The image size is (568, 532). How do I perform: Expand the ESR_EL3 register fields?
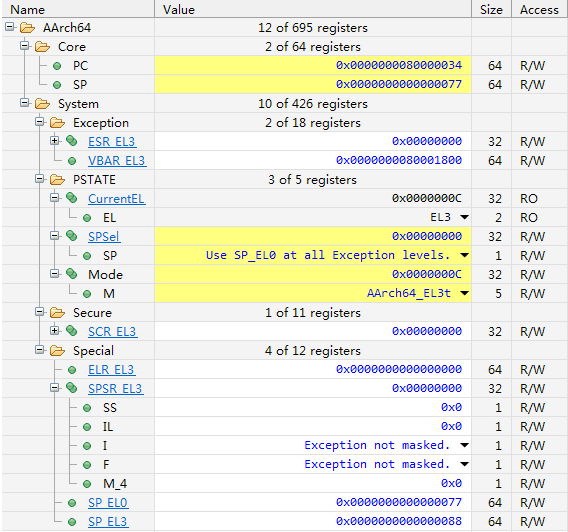coord(54,141)
